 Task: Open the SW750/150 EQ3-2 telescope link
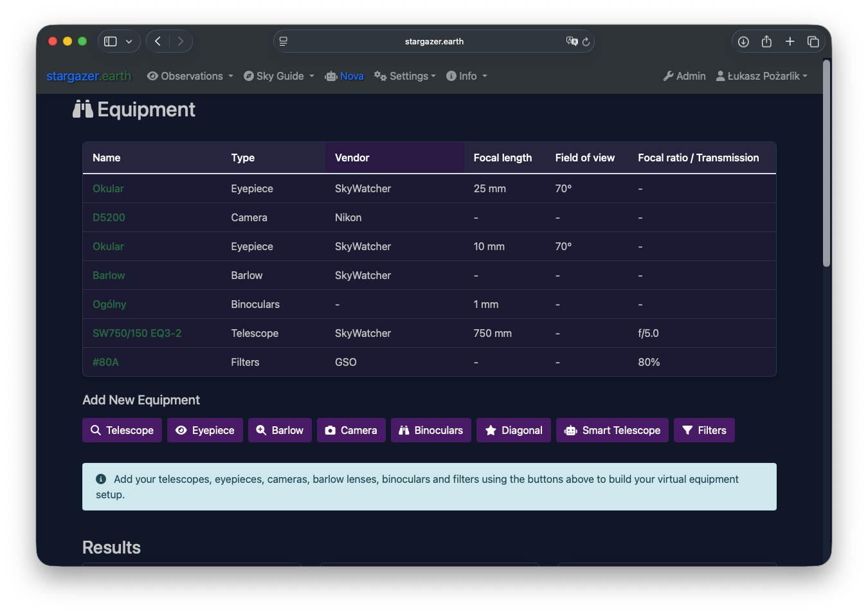[x=137, y=333]
